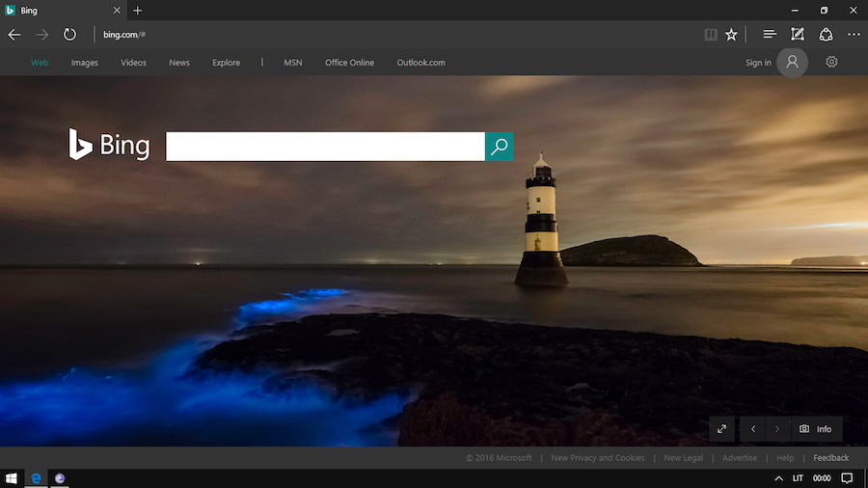Open Edge More actions menu

click(x=854, y=35)
